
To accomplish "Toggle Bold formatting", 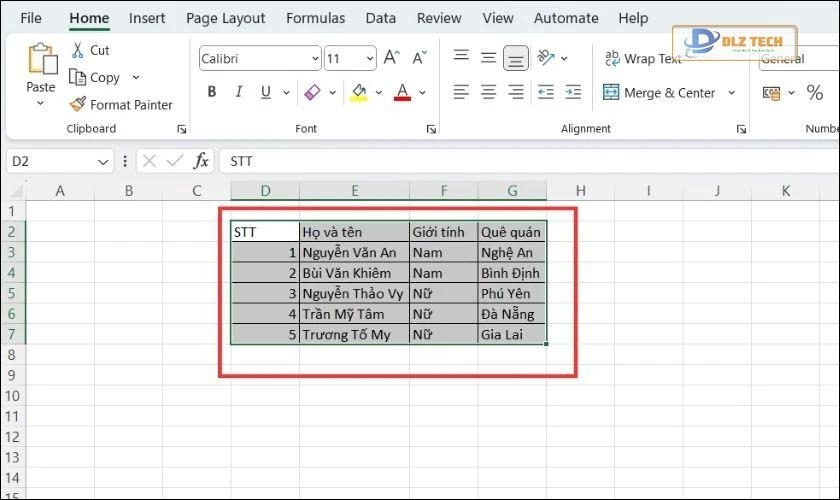I will (212, 93).
